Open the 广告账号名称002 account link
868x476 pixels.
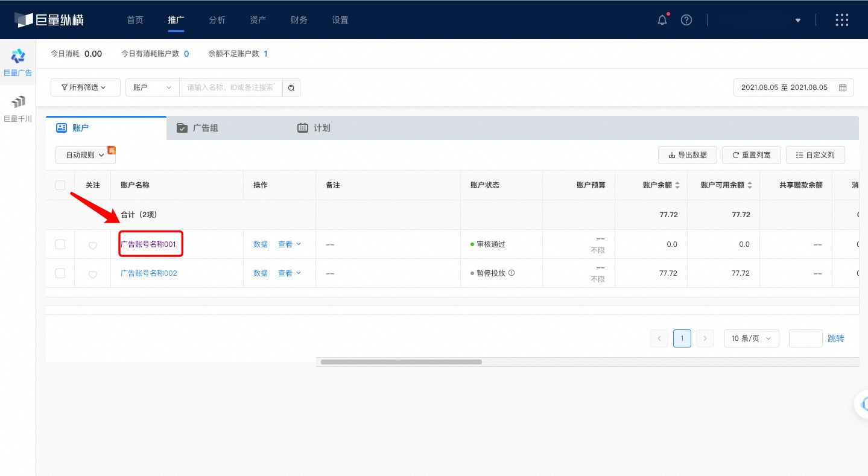pos(148,273)
